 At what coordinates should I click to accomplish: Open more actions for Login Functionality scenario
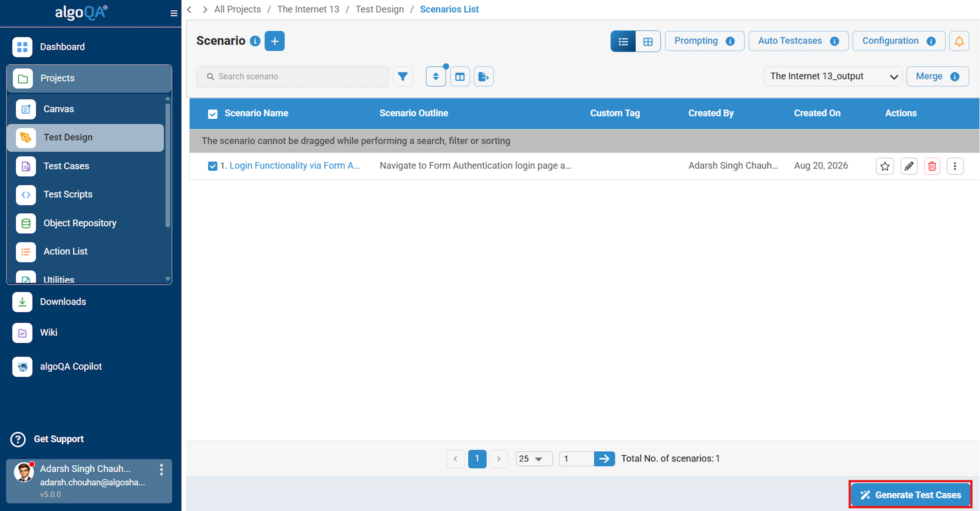click(x=955, y=166)
